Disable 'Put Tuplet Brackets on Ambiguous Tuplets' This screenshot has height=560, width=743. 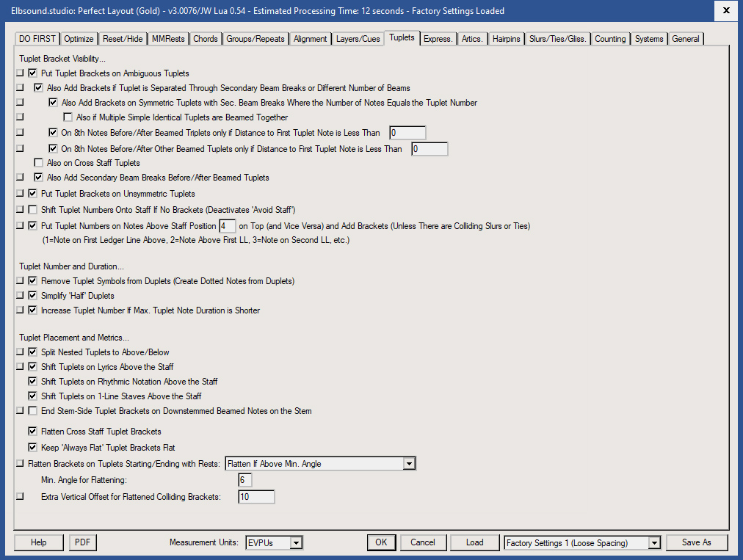tap(32, 73)
